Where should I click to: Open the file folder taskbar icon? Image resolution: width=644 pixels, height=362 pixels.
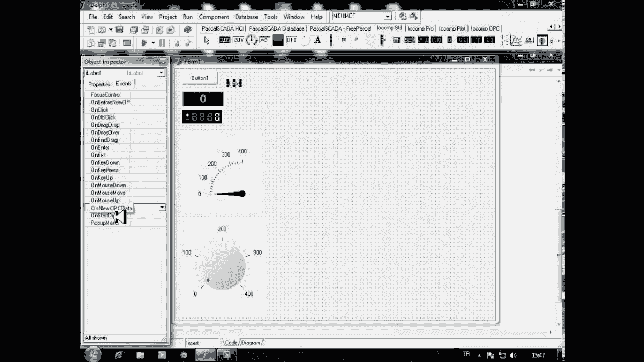coord(140,354)
